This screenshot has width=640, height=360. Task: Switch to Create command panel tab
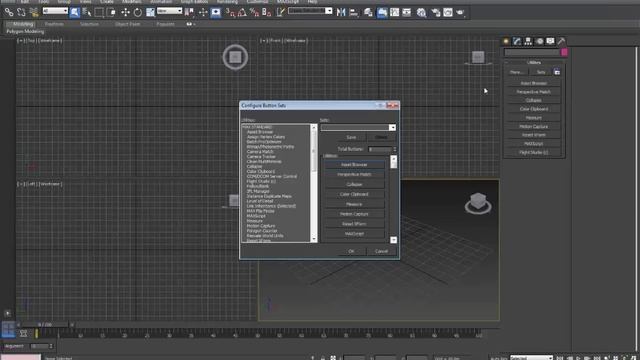click(506, 41)
